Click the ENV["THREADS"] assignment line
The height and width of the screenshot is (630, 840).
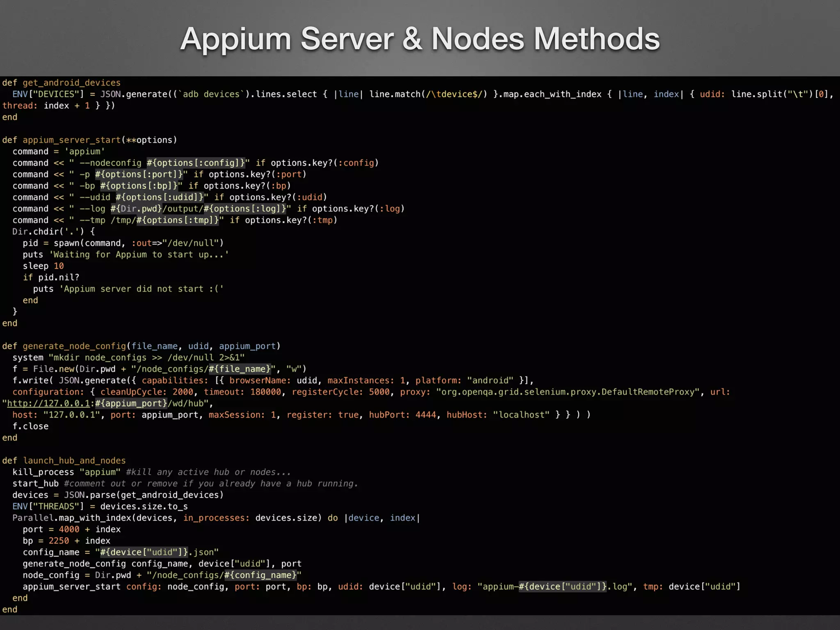click(100, 507)
